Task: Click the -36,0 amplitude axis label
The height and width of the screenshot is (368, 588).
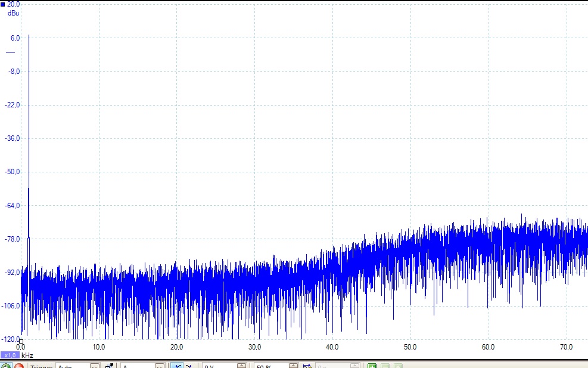Action: point(13,138)
